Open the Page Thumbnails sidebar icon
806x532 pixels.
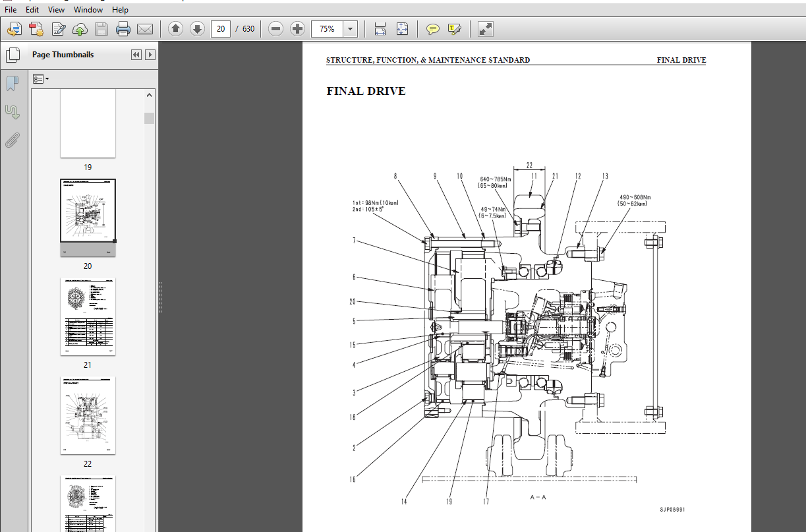[13, 55]
